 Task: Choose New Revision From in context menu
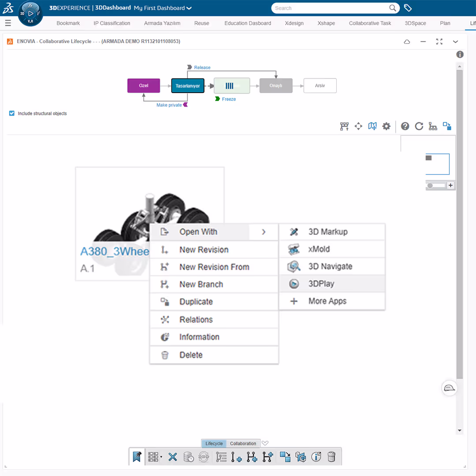pos(214,267)
